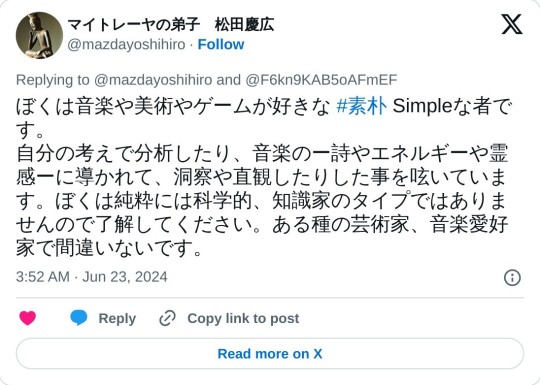This screenshot has height=385, width=540.
Task: Follow the @mazdayoshihiro account
Action: click(221, 44)
